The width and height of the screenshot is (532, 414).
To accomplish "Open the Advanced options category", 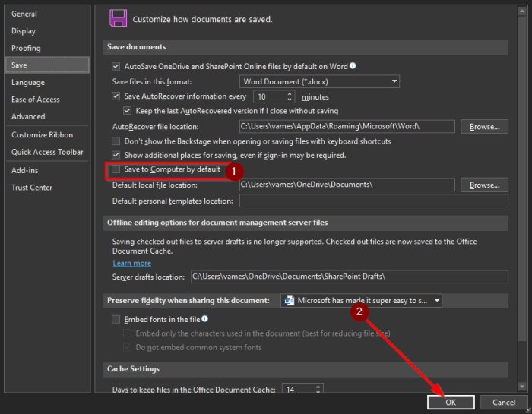I will [x=47, y=117].
